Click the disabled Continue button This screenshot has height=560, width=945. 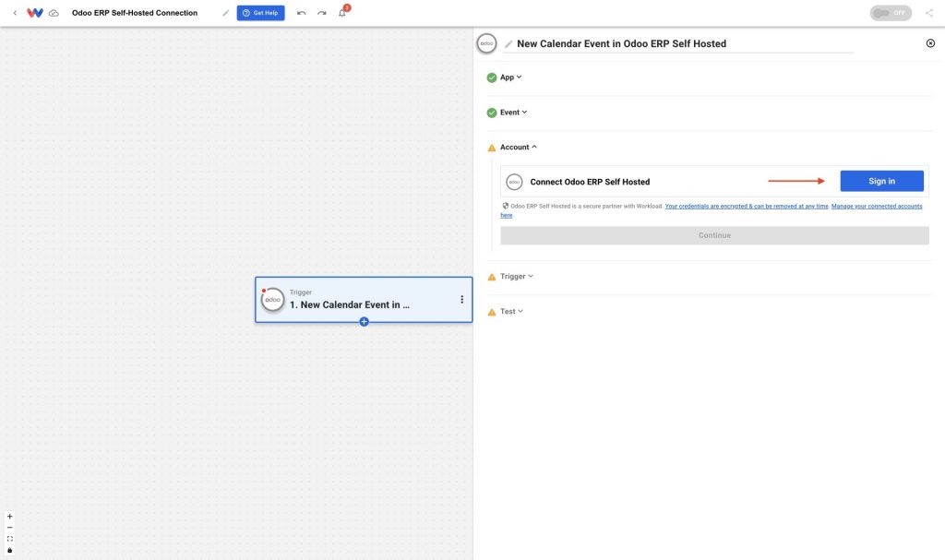point(715,235)
